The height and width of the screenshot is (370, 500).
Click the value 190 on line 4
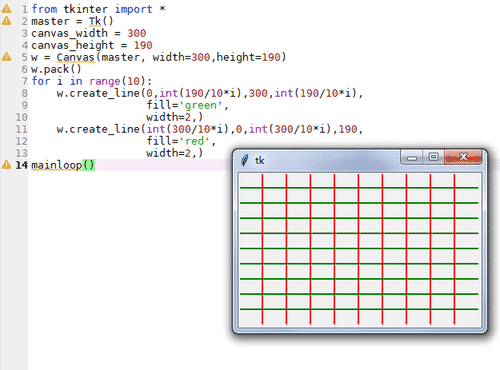tap(143, 45)
